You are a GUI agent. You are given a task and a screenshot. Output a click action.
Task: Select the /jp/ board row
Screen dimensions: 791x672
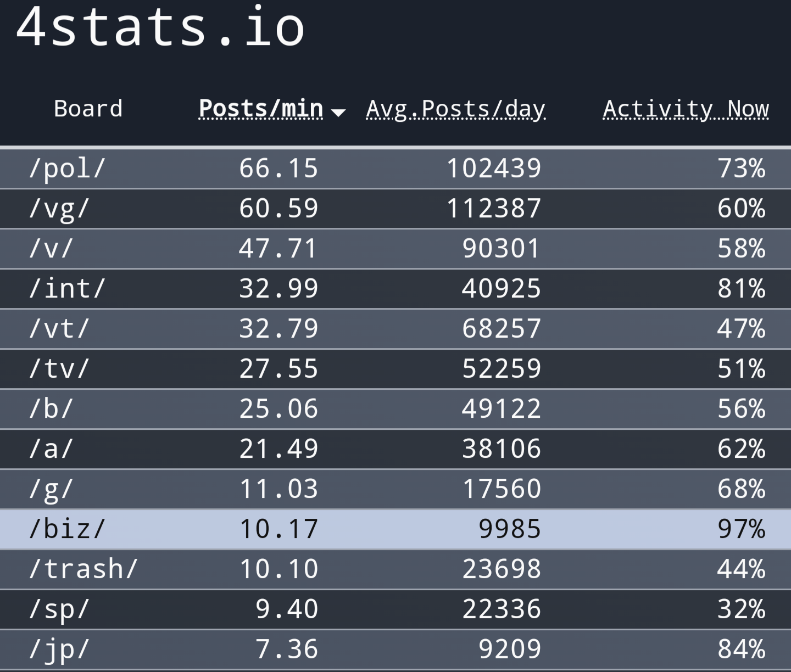click(396, 649)
